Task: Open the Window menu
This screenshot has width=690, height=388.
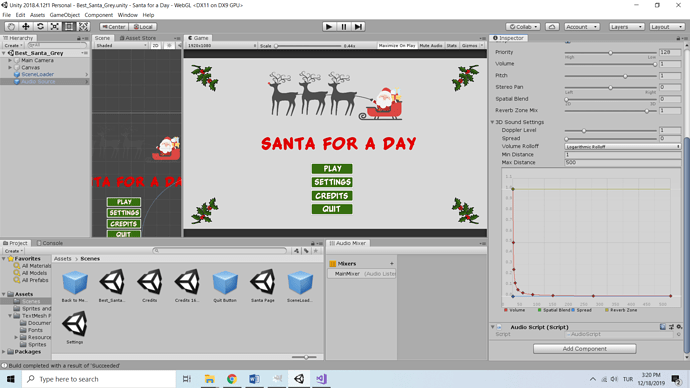Action: click(128, 15)
